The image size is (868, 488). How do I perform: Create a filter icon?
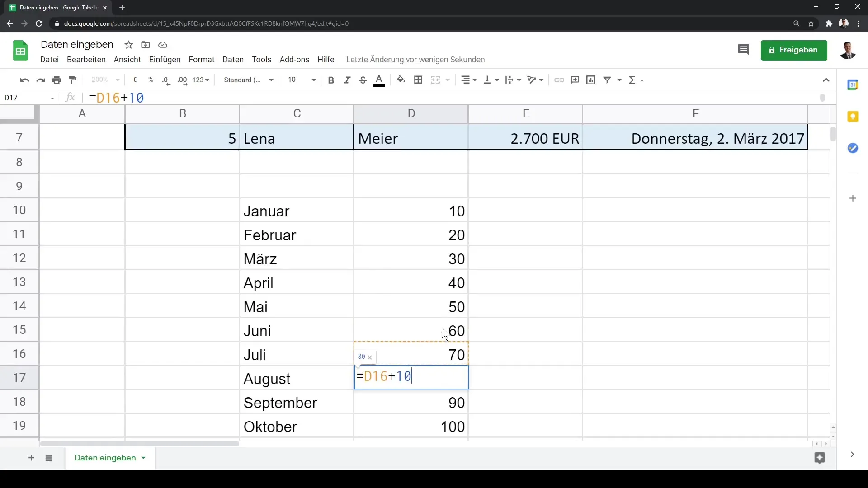608,80
